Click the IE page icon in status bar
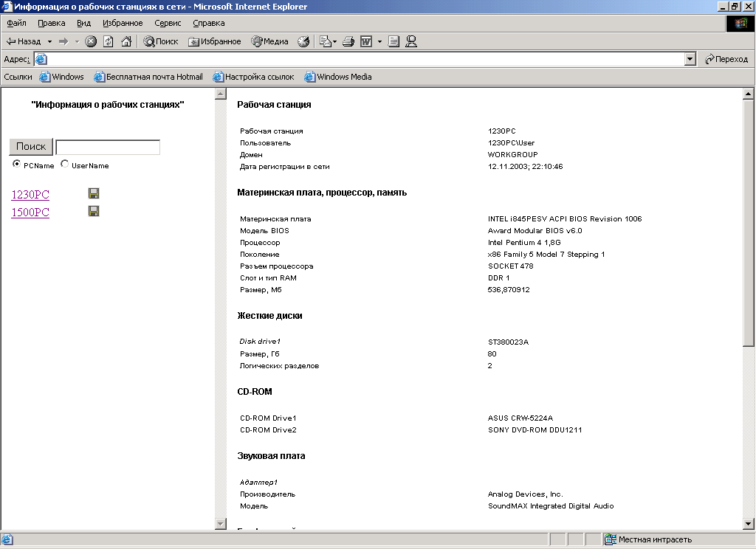This screenshot has height=549, width=756. (7, 540)
